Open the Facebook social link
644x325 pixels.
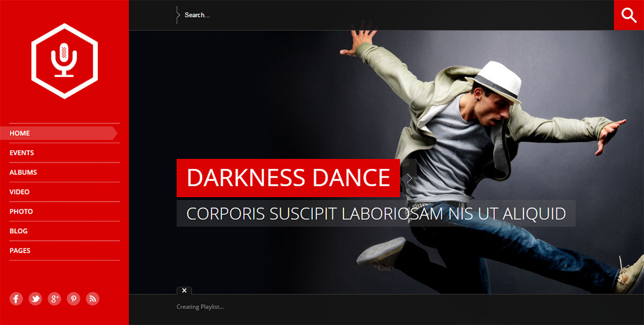click(x=16, y=299)
